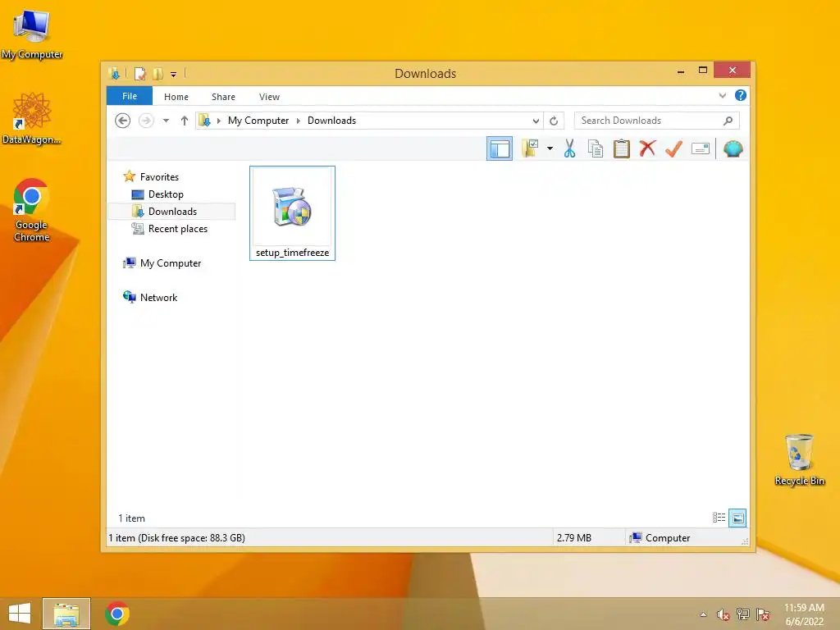Open the recent locations dropdown arrow

pyautogui.click(x=166, y=121)
